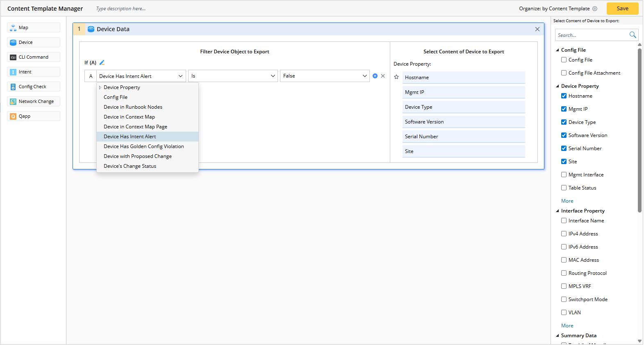This screenshot has width=644, height=345.
Task: Expand Device Property in the dropdown list
Action: (100, 87)
